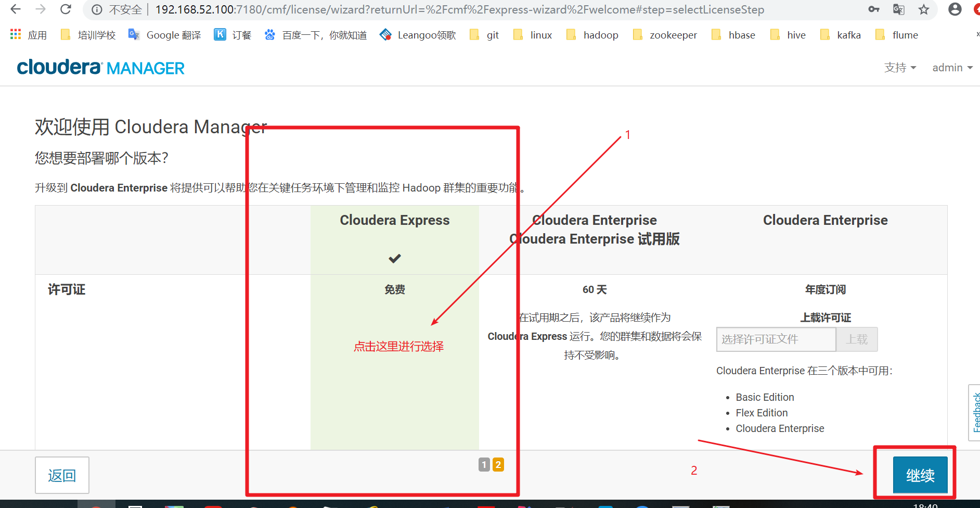Click the 免费 license cell
Screen dimensions: 980x508
coord(395,289)
